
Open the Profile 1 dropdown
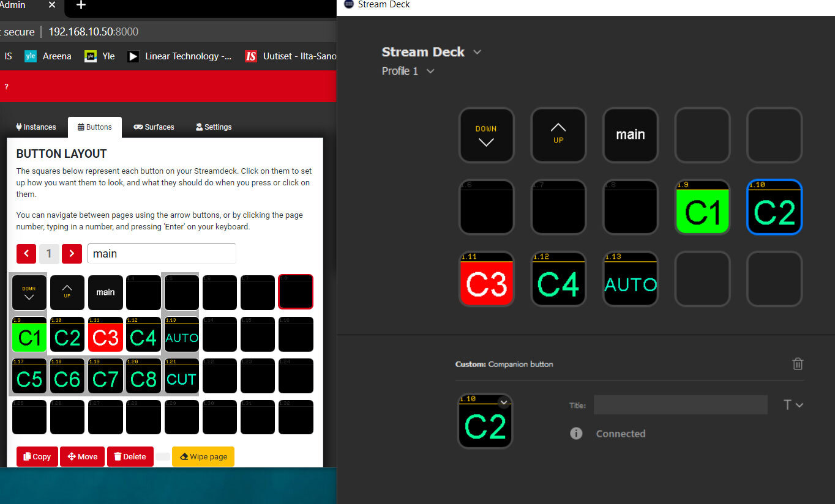430,71
